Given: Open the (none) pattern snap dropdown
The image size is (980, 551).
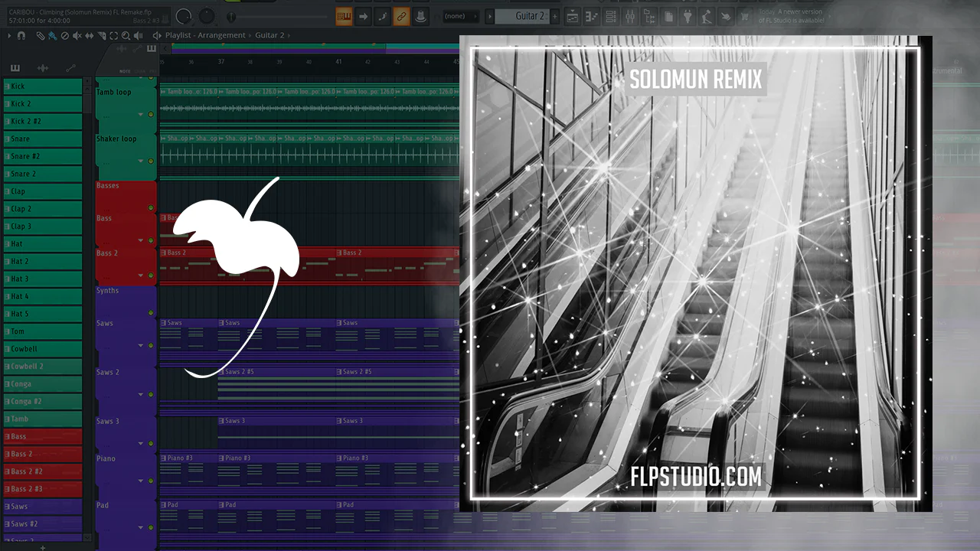Looking at the screenshot, I should pos(462,16).
